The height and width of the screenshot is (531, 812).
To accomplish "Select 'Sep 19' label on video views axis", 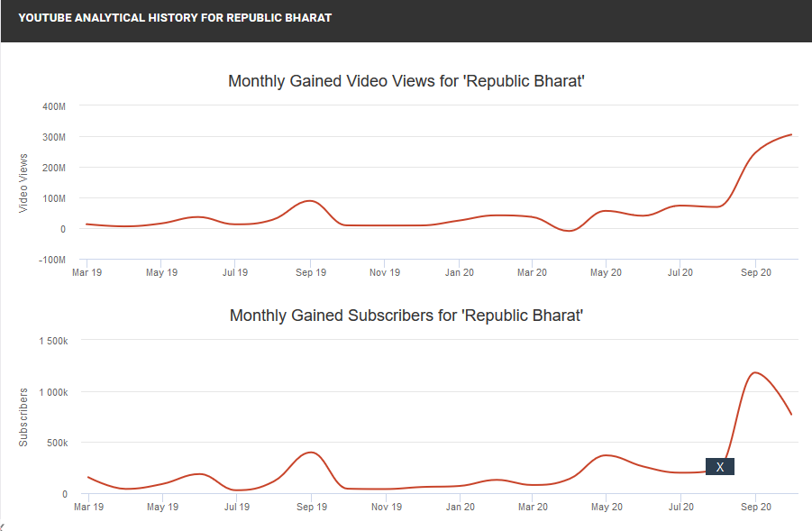I will click(310, 271).
